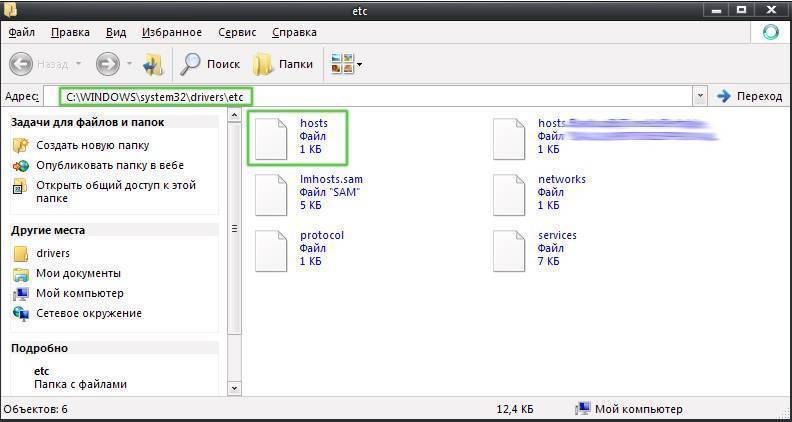Click 12,4 КБ size in status bar
Screen dimensions: 792x422
click(515, 409)
